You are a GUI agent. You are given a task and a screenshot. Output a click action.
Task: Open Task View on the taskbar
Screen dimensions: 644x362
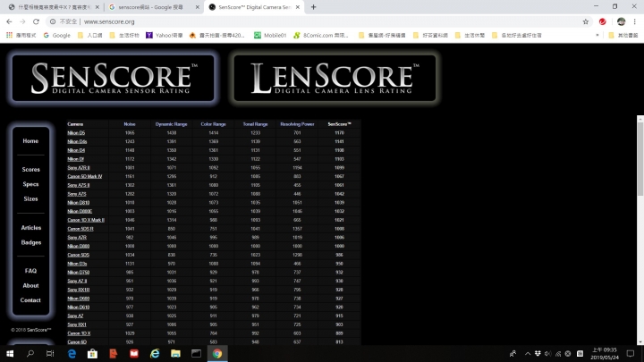click(50, 353)
